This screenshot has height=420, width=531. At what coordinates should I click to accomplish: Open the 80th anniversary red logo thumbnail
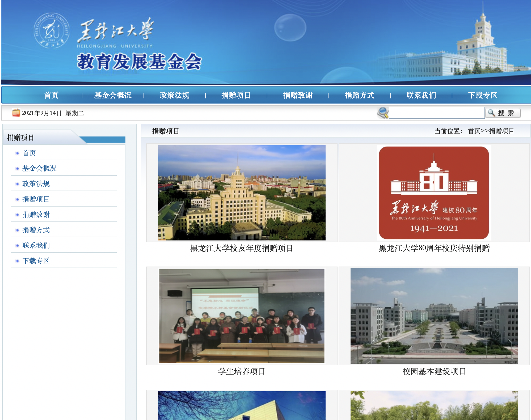click(x=434, y=193)
